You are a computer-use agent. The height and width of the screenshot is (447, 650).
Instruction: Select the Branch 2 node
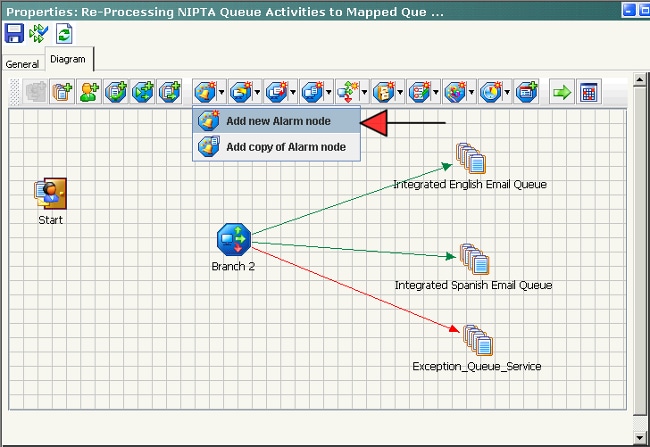point(234,239)
